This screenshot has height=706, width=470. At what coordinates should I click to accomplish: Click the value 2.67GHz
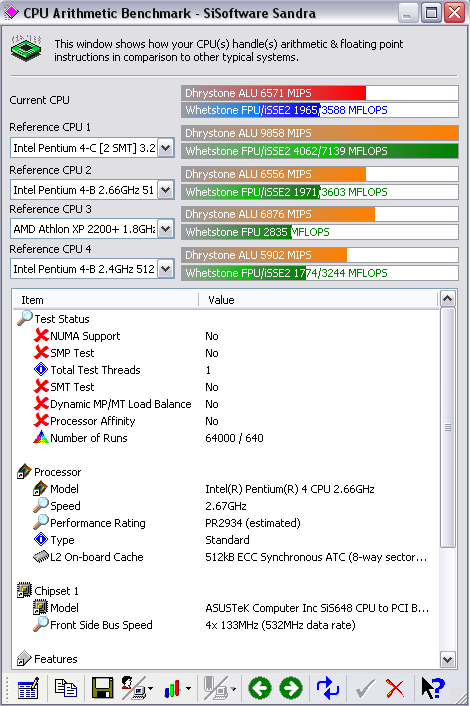pyautogui.click(x=226, y=506)
